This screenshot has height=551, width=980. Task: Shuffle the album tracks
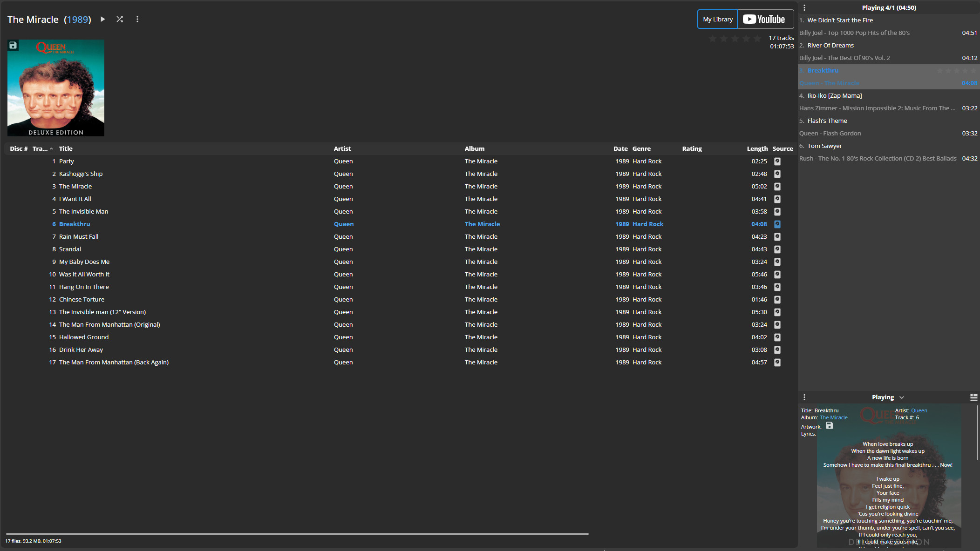pyautogui.click(x=120, y=19)
